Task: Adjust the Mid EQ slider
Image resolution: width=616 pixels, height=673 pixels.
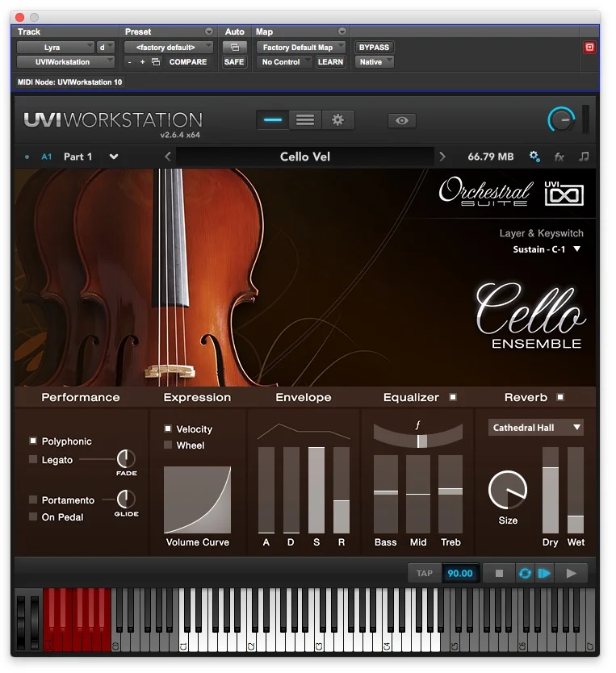Action: pyautogui.click(x=418, y=494)
